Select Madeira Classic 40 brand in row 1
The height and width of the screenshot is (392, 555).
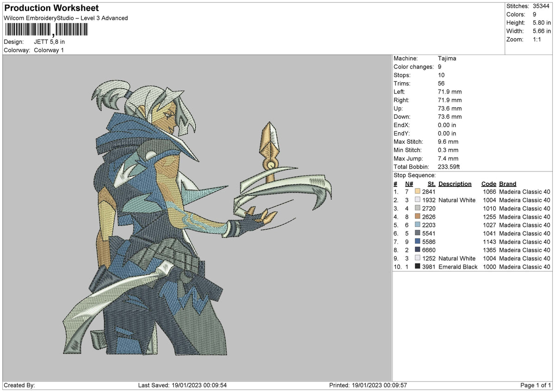point(524,192)
